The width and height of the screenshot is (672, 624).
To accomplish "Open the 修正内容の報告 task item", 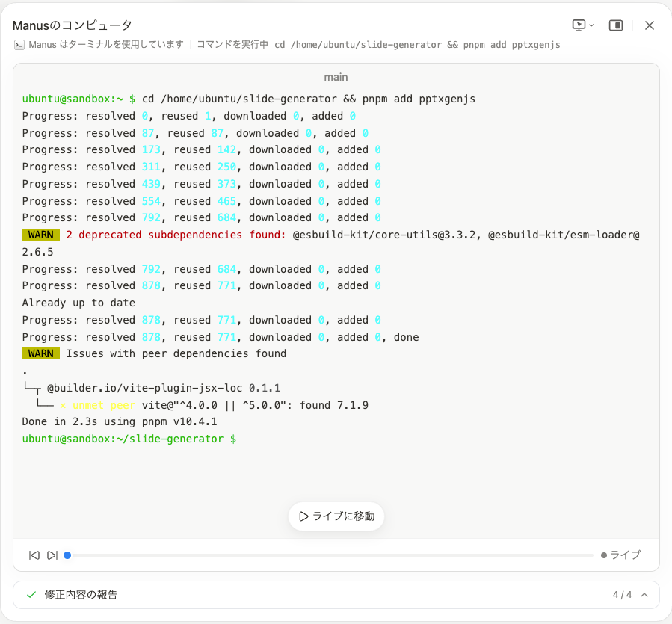I will 81,595.
